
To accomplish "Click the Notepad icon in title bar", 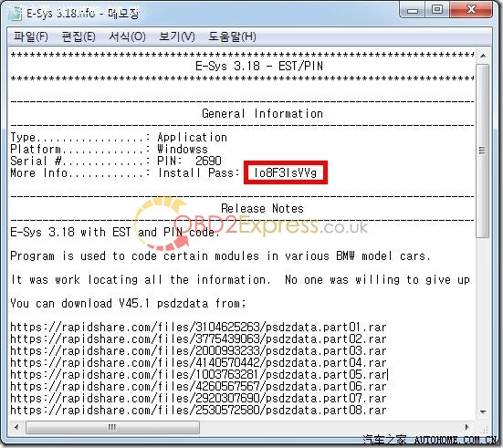I will [x=16, y=13].
